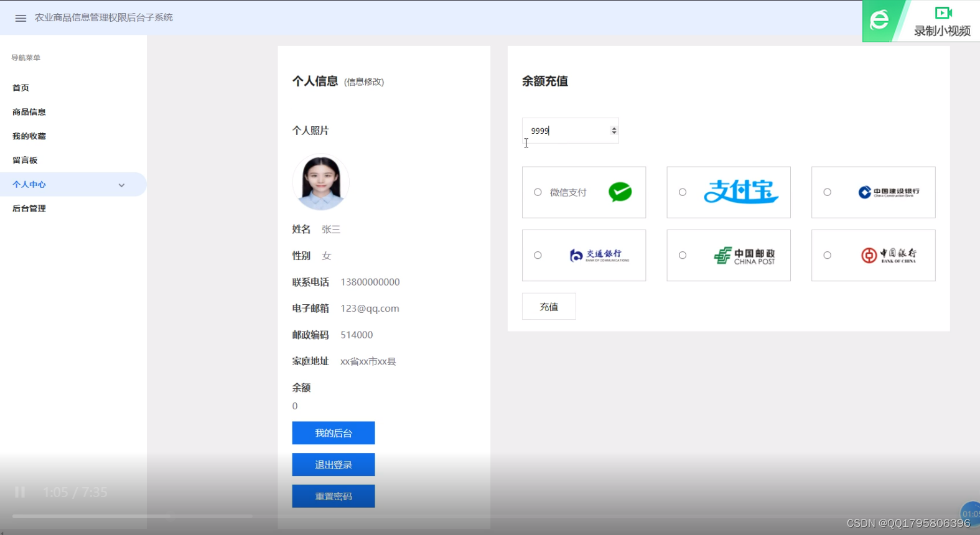Click the China Construction Bank logo
Screen dimensions: 980x535
[889, 192]
